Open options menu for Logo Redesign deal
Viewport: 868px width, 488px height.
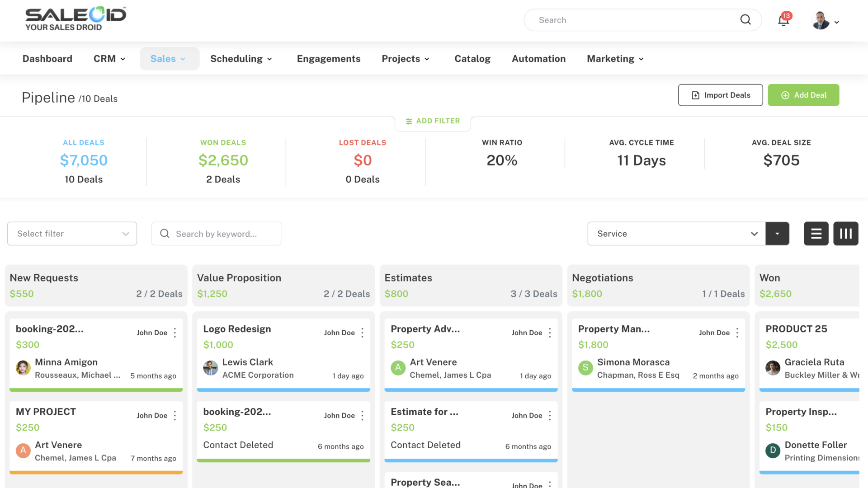[x=362, y=333]
